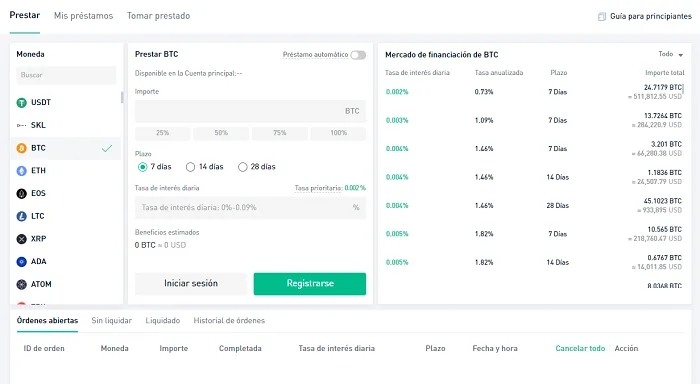The height and width of the screenshot is (384, 700).
Task: Select the 0.002% 7 Días market row
Action: pos(534,92)
